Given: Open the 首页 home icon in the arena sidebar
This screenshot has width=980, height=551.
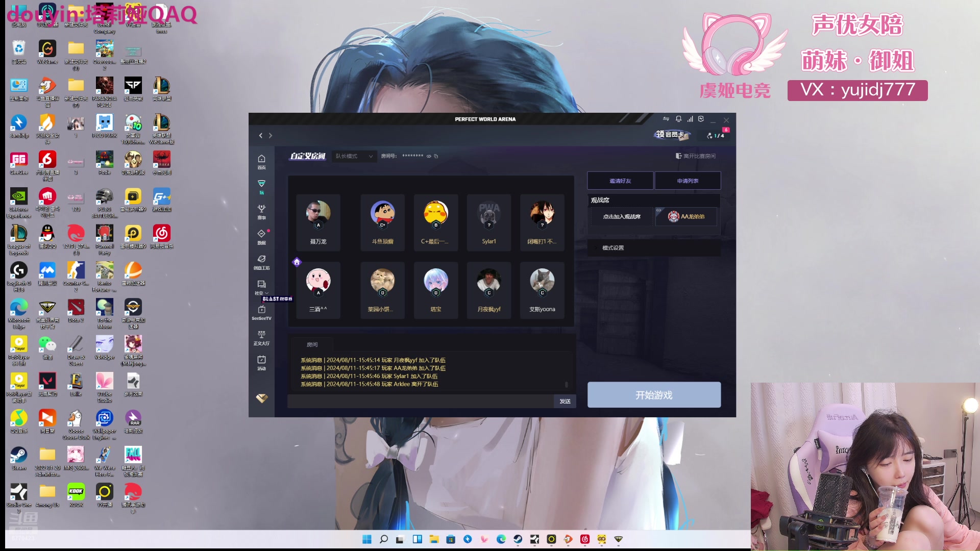Looking at the screenshot, I should (261, 162).
